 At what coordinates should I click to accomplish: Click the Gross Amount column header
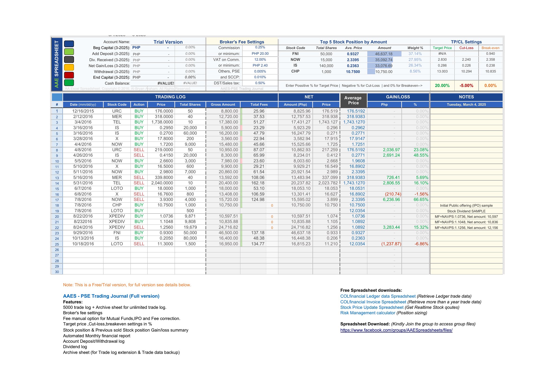click(x=223, y=105)
